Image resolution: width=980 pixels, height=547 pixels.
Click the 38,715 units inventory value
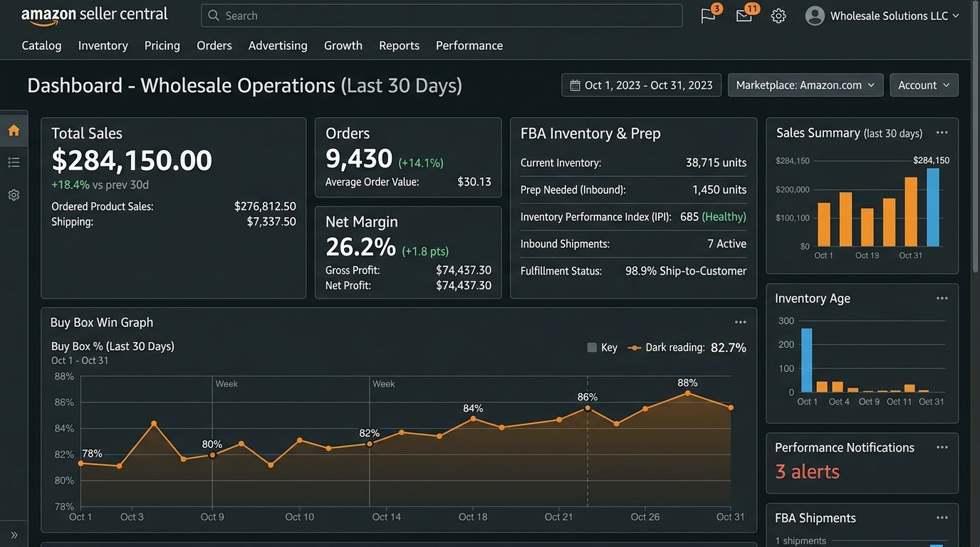point(716,162)
